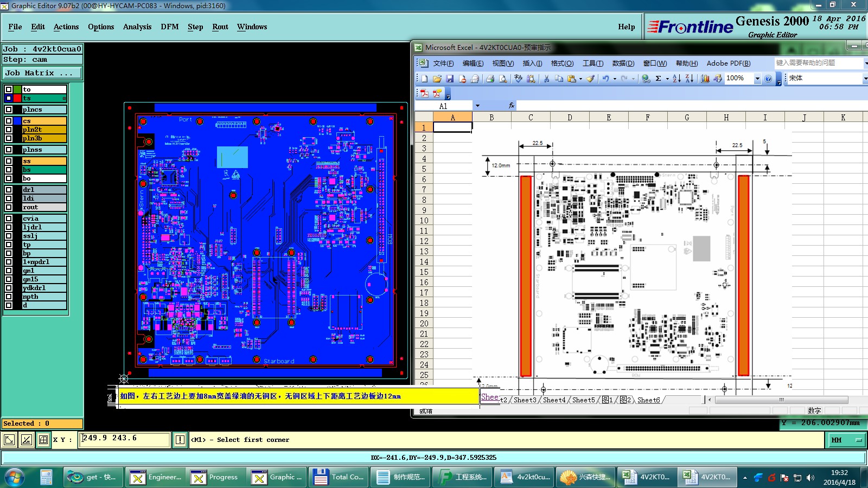Select column C header in Excel
Viewport: 868px width, 488px height.
[531, 117]
